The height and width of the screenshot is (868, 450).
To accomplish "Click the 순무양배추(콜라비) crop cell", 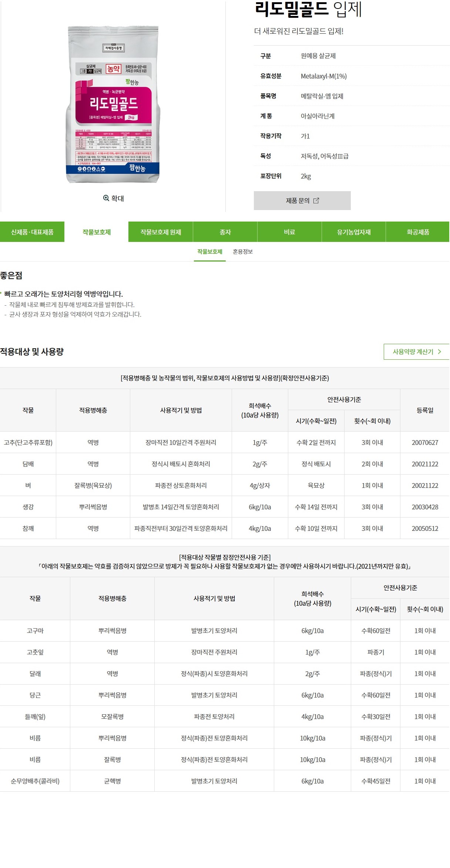I will pos(35,781).
